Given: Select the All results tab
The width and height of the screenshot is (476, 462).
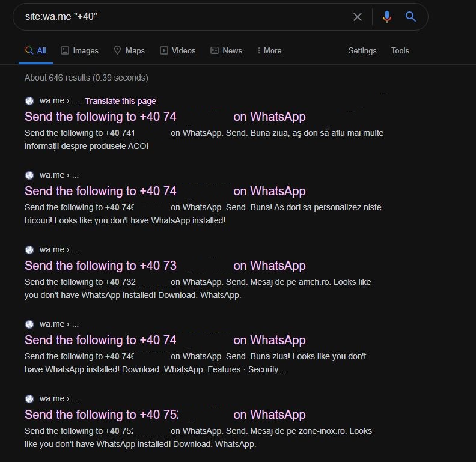Looking at the screenshot, I should 36,50.
